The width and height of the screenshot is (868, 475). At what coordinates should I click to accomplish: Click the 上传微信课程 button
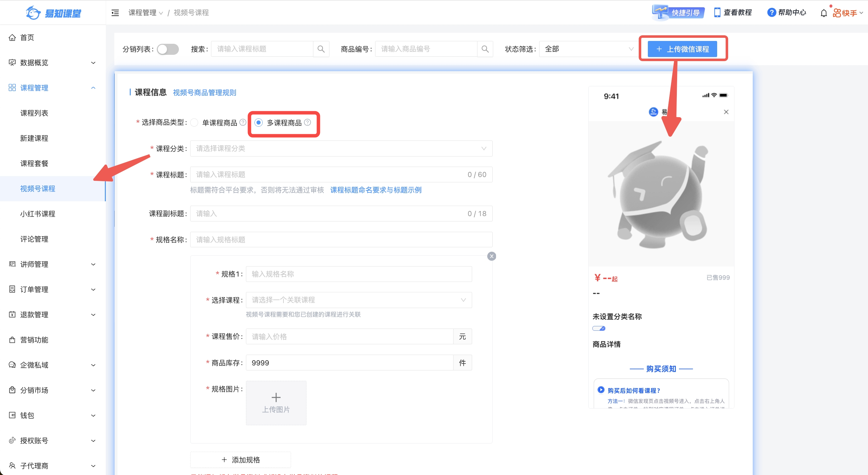click(x=683, y=49)
